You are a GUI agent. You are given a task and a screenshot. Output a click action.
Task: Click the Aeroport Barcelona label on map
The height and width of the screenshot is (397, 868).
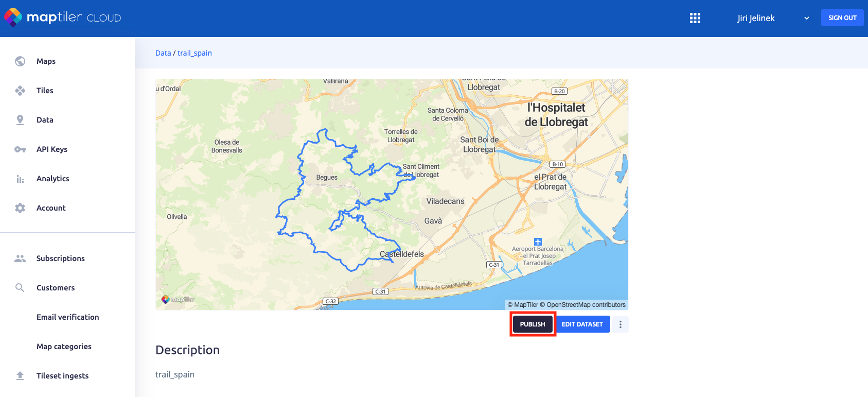point(538,256)
